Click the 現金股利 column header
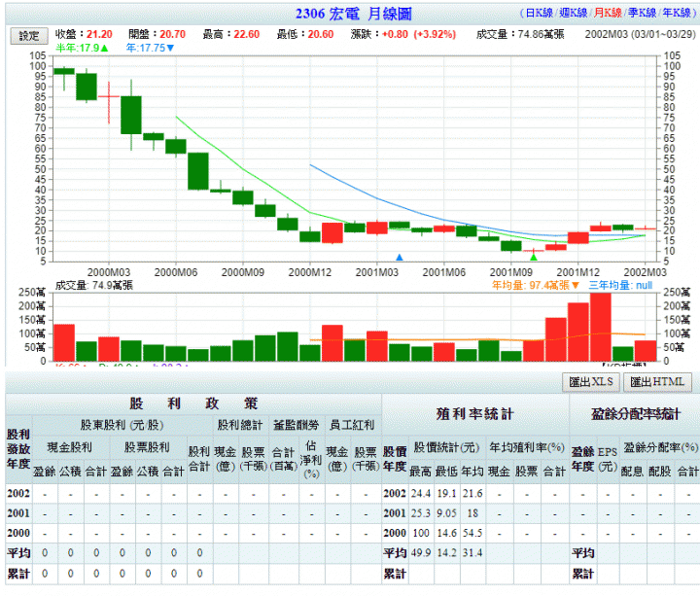The width and height of the screenshot is (700, 596). click(x=70, y=447)
